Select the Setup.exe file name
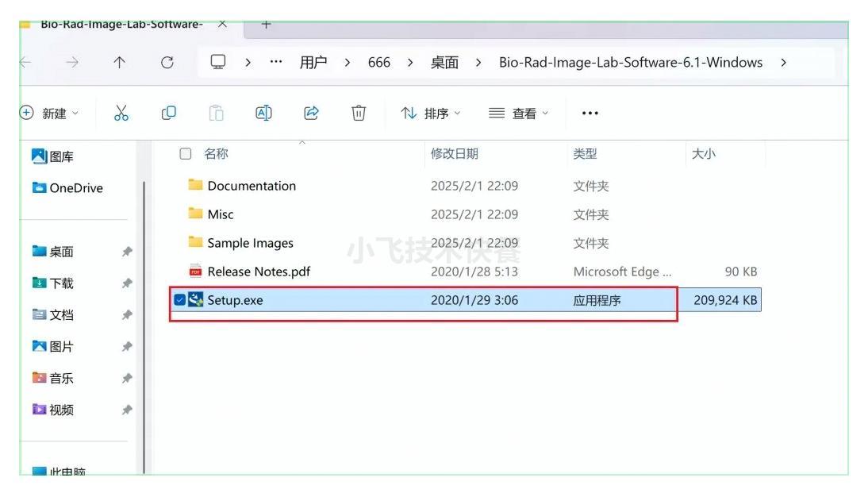This screenshot has width=868, height=497. (236, 300)
